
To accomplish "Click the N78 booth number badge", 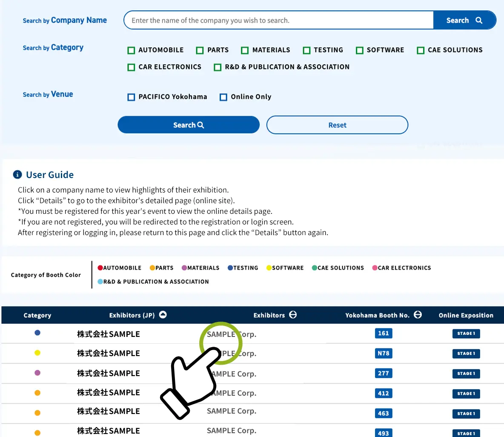I will point(383,354).
